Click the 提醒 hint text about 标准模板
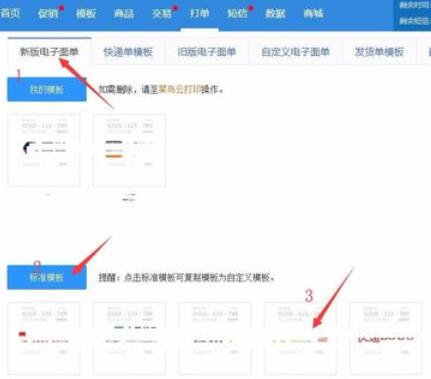Viewport: 431px width, 379px height. [x=187, y=277]
